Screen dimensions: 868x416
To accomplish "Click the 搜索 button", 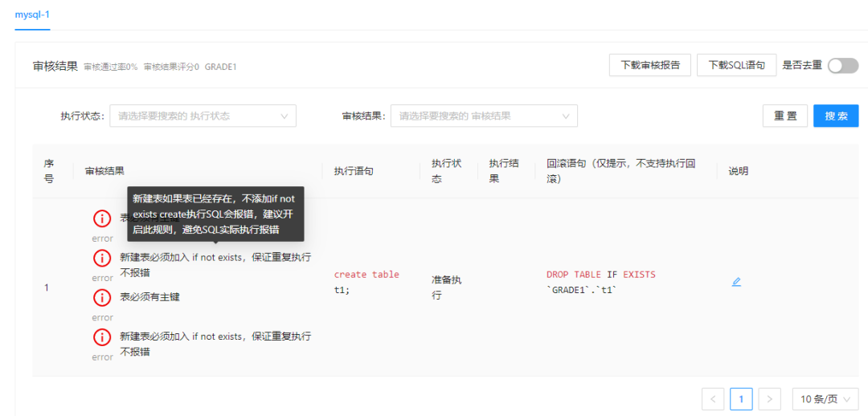I will pyautogui.click(x=836, y=116).
